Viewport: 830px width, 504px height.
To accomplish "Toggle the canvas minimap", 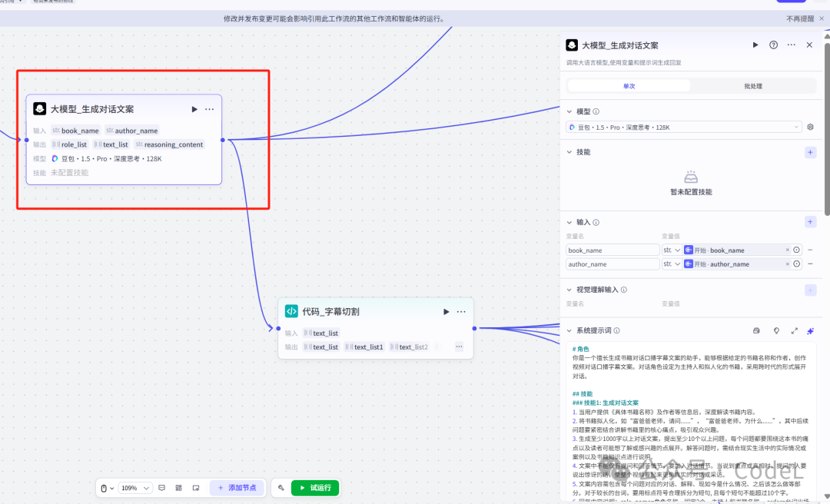I will [x=196, y=488].
